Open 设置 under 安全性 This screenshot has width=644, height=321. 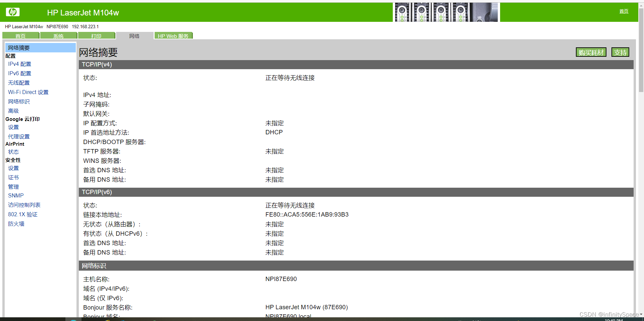pyautogui.click(x=13, y=168)
